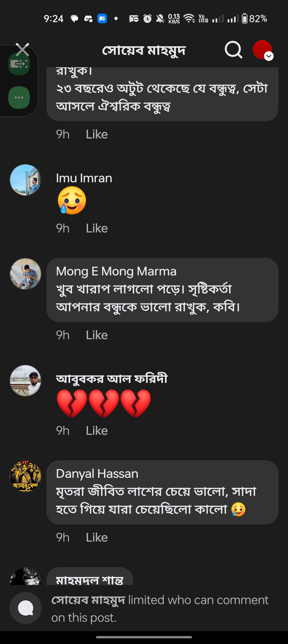Viewport: 288px width, 644px height.
Task: Tap the green screen-share floating icon
Action: (19, 64)
